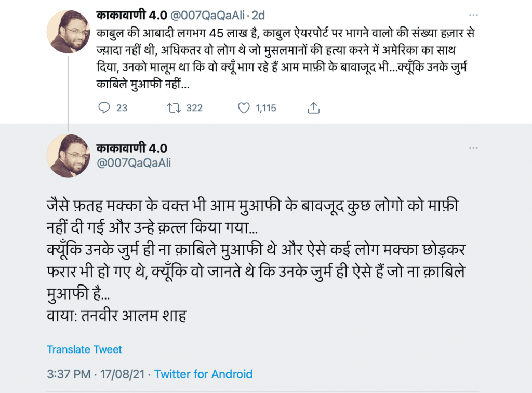Image resolution: width=532 pixels, height=393 pixels.
Task: Open the bold display name on the second tweet
Action: click(132, 148)
